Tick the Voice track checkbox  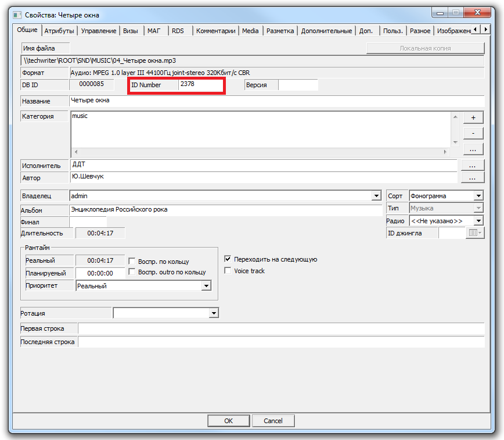pyautogui.click(x=228, y=271)
